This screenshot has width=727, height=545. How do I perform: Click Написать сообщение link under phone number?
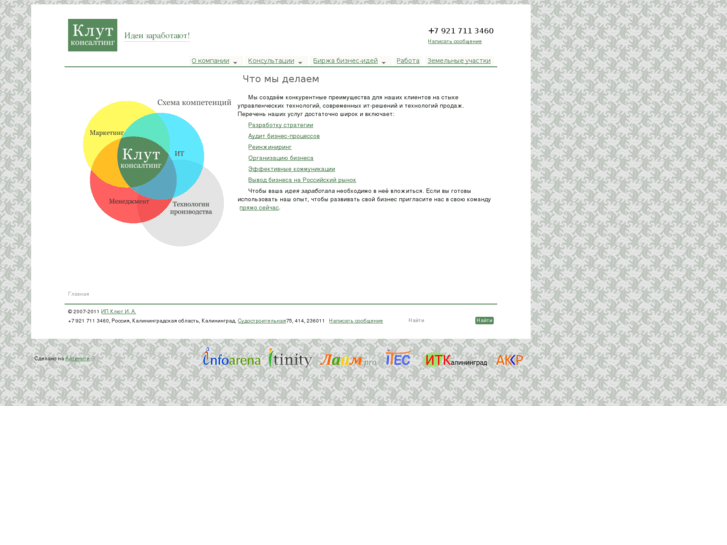coord(454,42)
